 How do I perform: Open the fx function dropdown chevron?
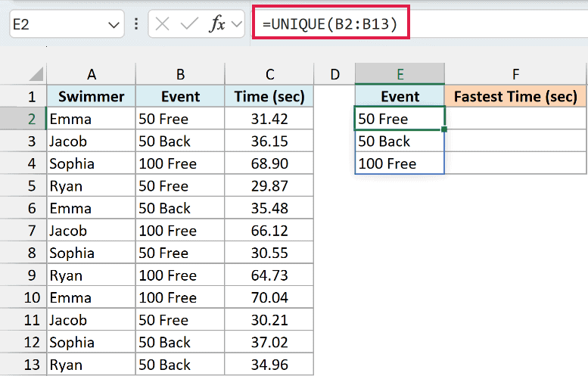[x=237, y=25]
